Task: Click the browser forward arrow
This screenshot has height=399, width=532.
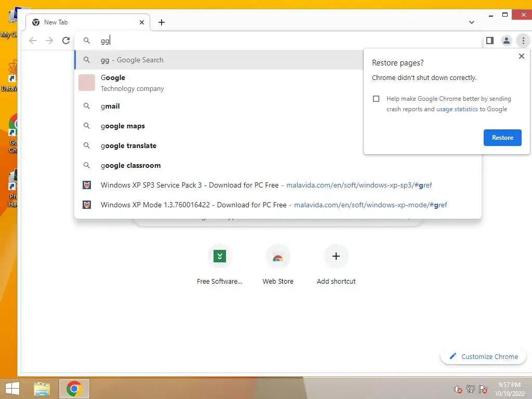Action: pos(49,41)
